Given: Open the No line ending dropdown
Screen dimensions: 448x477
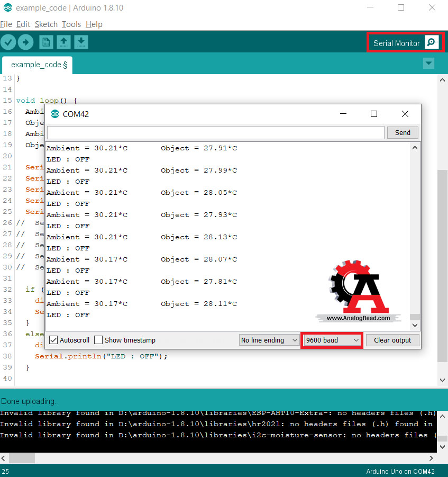Looking at the screenshot, I should (269, 340).
